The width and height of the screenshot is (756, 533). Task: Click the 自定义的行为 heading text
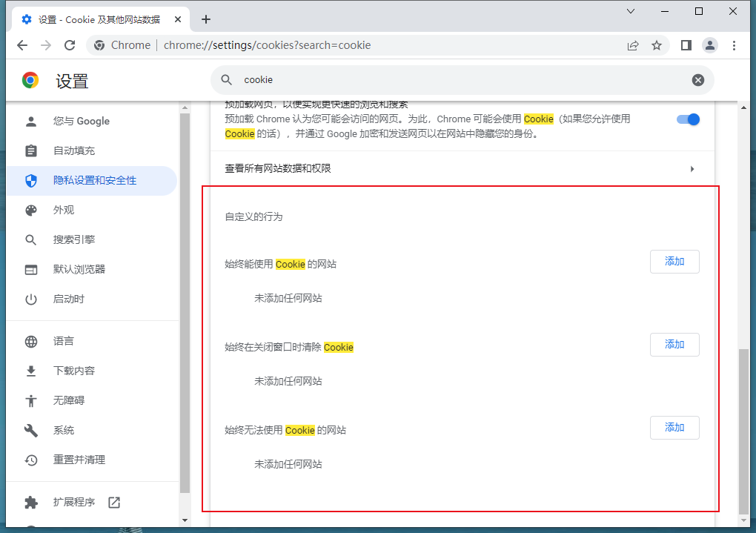coord(253,217)
